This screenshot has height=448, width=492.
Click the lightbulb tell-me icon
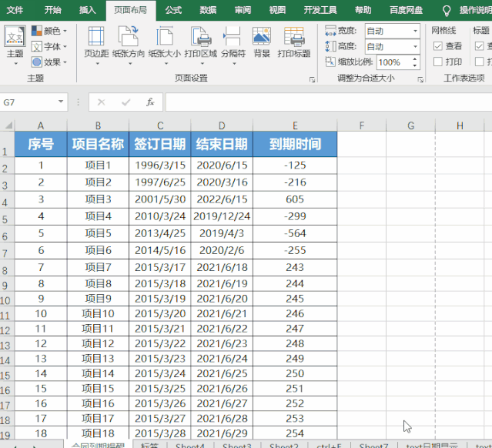(x=447, y=10)
